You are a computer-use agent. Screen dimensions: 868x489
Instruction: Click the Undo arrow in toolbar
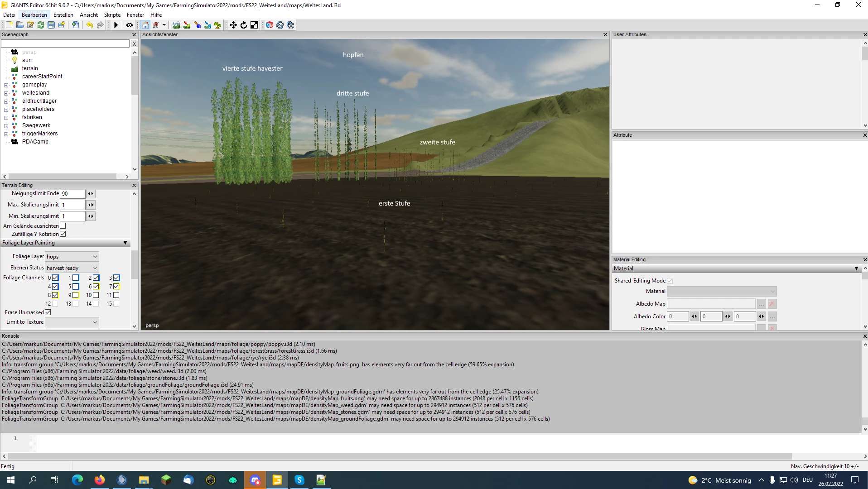89,25
